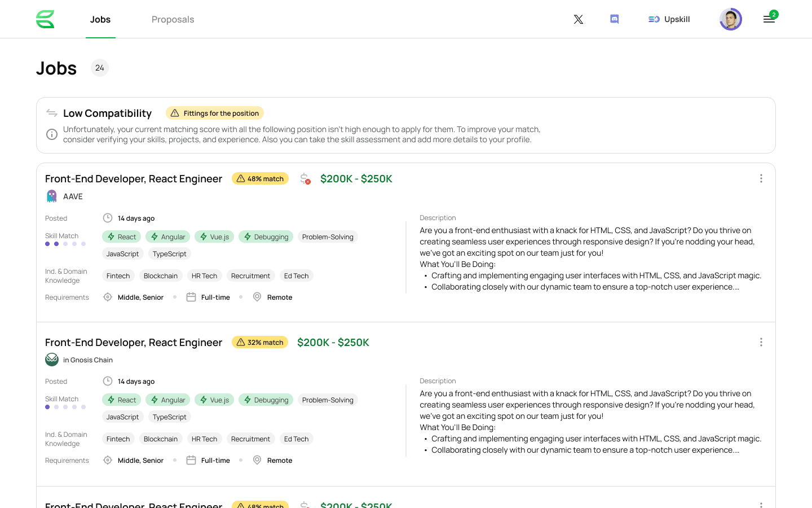Click the 32% match badge

[260, 342]
